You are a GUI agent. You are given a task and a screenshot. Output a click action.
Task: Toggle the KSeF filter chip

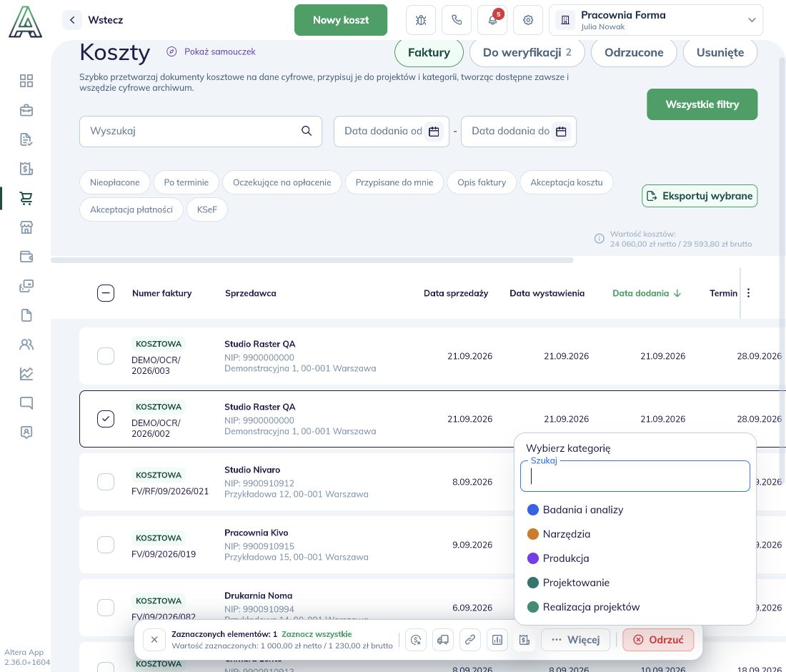coord(207,209)
